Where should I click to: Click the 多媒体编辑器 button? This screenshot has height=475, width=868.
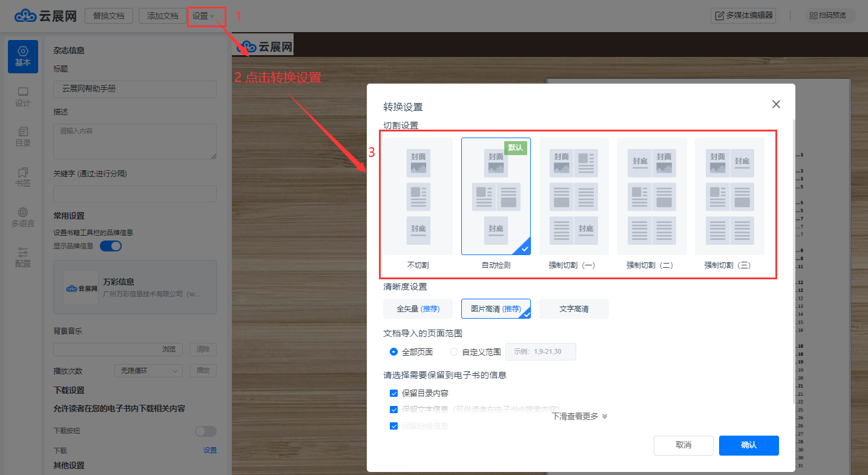pos(744,16)
